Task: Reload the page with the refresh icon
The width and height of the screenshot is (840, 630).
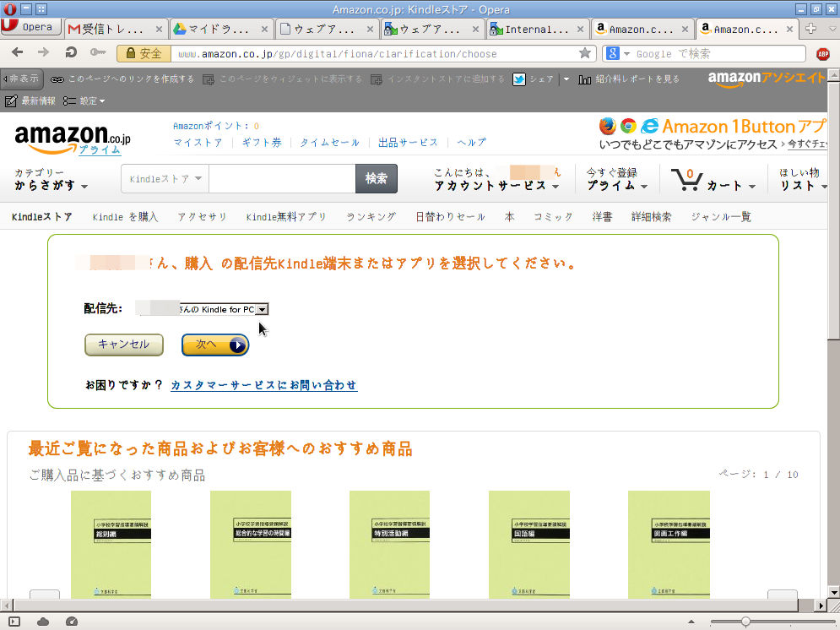Action: tap(71, 52)
